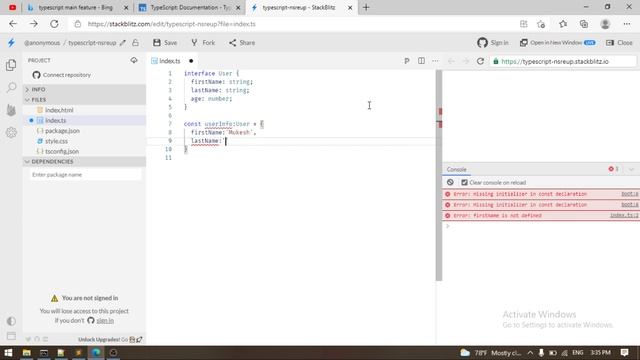Open package.json in file tree

pyautogui.click(x=84, y=131)
